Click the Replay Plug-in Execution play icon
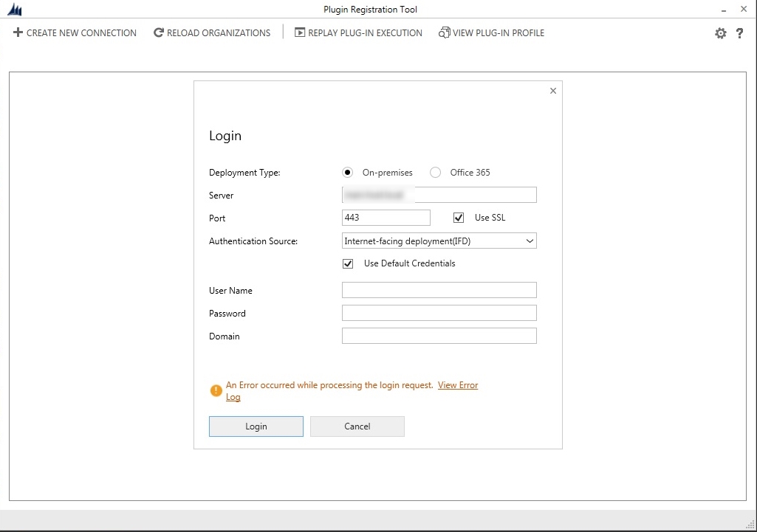The height and width of the screenshot is (532, 757). click(x=300, y=32)
